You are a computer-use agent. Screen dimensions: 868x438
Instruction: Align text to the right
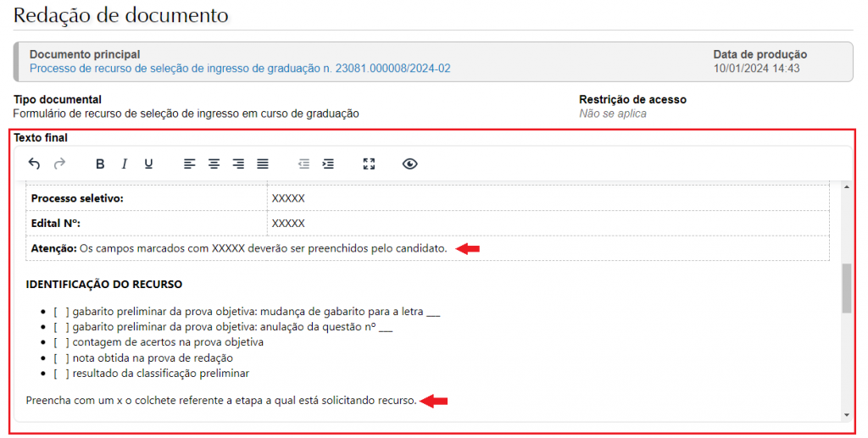[238, 164]
